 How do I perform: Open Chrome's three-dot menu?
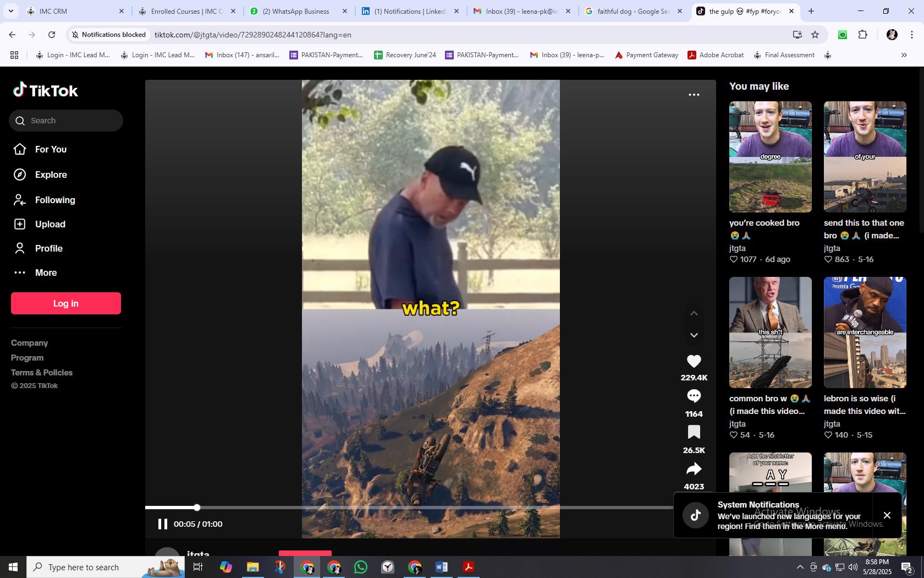point(912,35)
